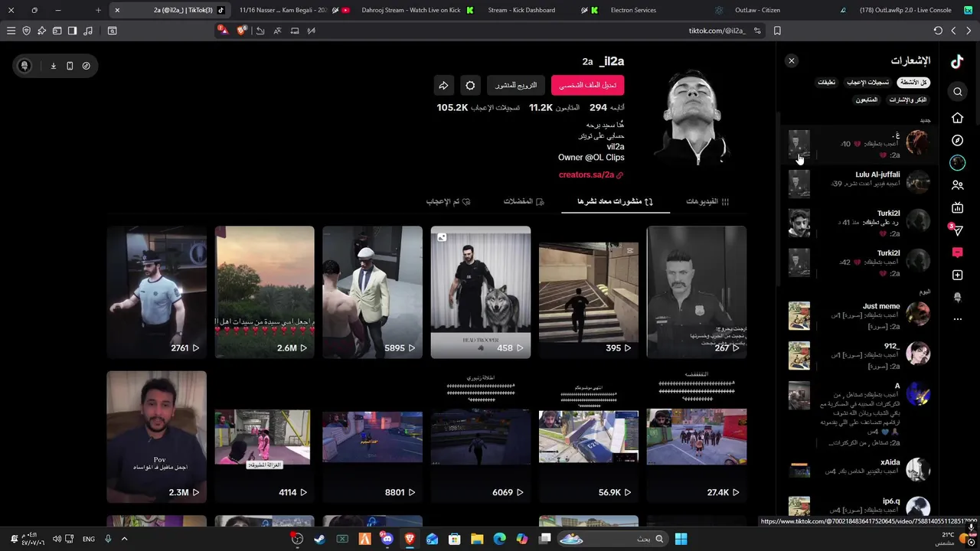Switch to the Favorites tab

(x=524, y=201)
